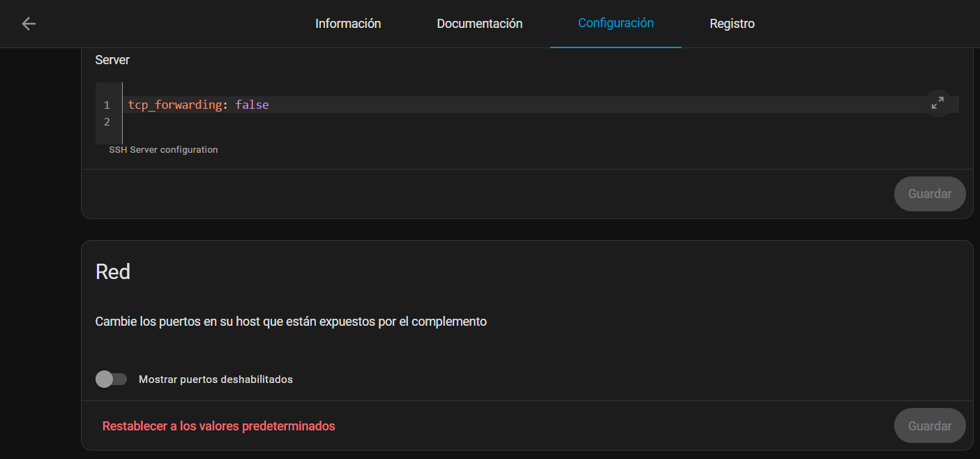Image resolution: width=980 pixels, height=459 pixels.
Task: Click line number 1 in the gutter
Action: (106, 105)
